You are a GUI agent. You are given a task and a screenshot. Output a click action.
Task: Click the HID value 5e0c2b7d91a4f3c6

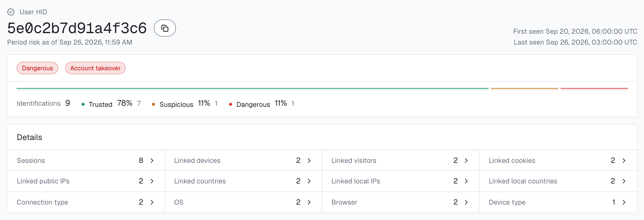pos(77,28)
